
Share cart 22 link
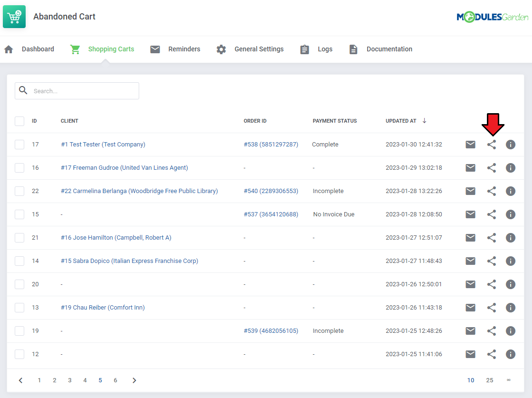[492, 191]
